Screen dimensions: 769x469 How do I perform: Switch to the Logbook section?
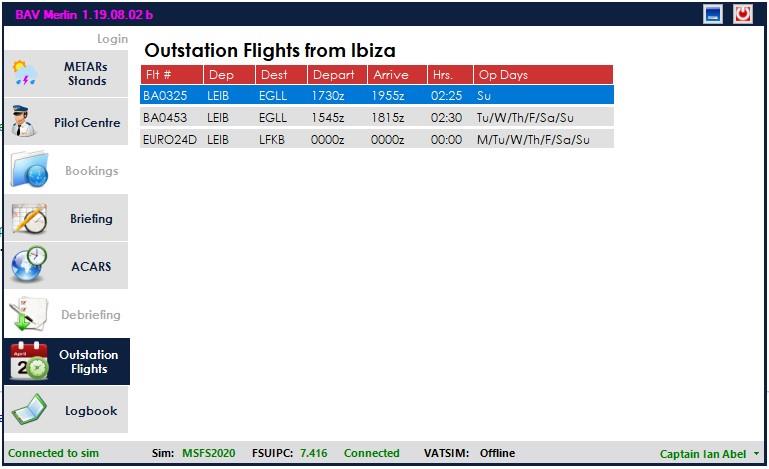tap(66, 410)
